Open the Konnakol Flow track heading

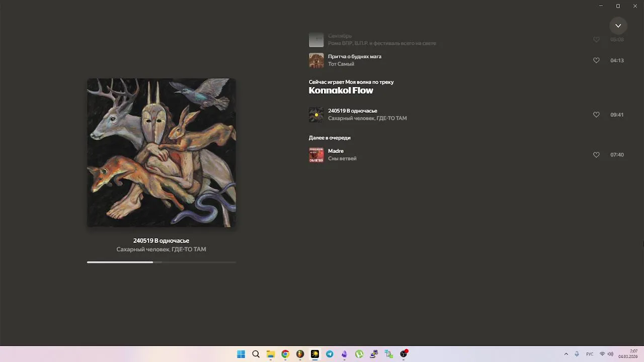pos(341,90)
